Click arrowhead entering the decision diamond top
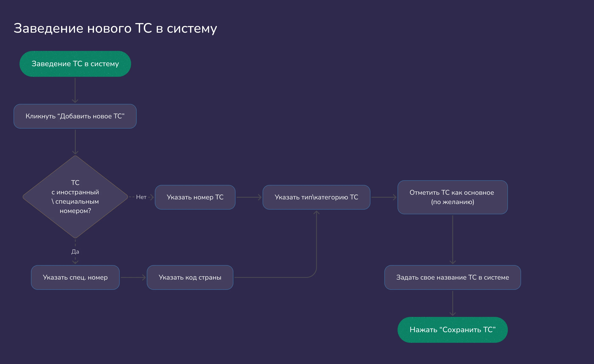 coord(75,152)
